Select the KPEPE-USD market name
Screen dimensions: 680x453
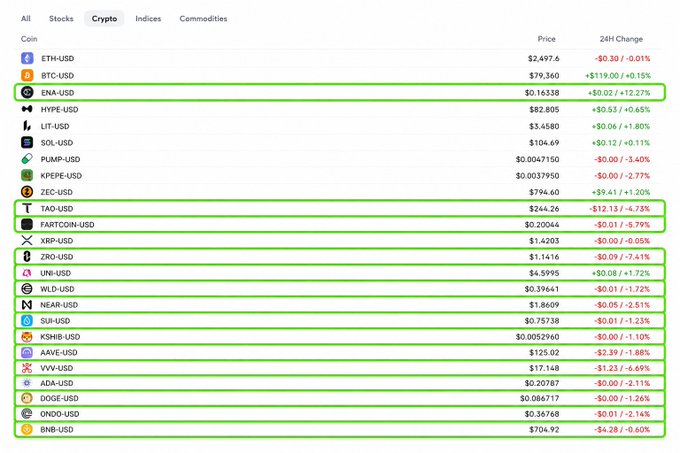pyautogui.click(x=61, y=176)
